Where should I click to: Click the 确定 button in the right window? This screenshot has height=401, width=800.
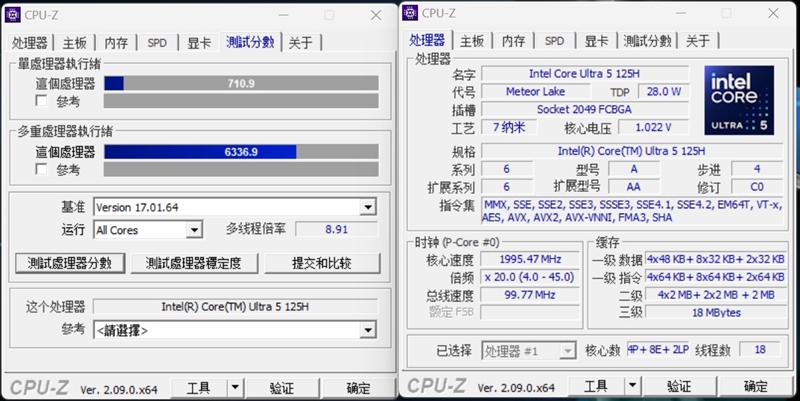pos(756,386)
